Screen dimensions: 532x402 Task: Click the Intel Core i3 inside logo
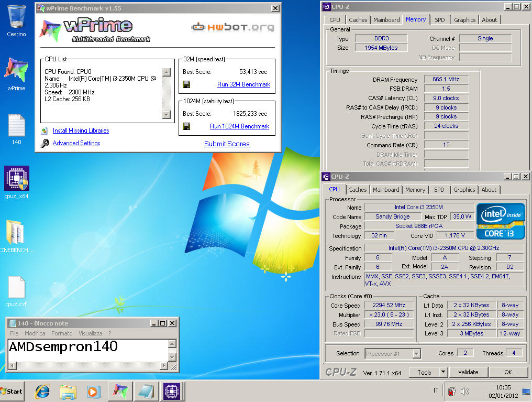(x=501, y=221)
